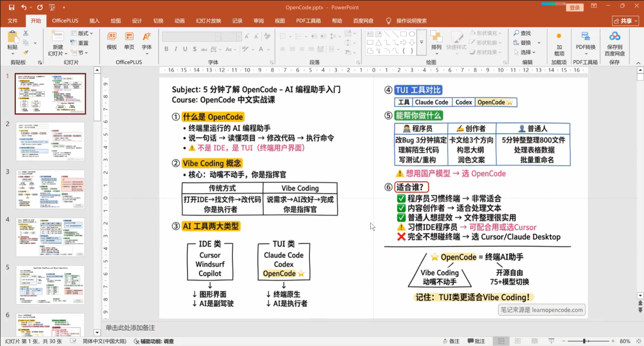Toggle 批注 Comments pane in status bar
The width and height of the screenshot is (644, 346).
(x=476, y=341)
